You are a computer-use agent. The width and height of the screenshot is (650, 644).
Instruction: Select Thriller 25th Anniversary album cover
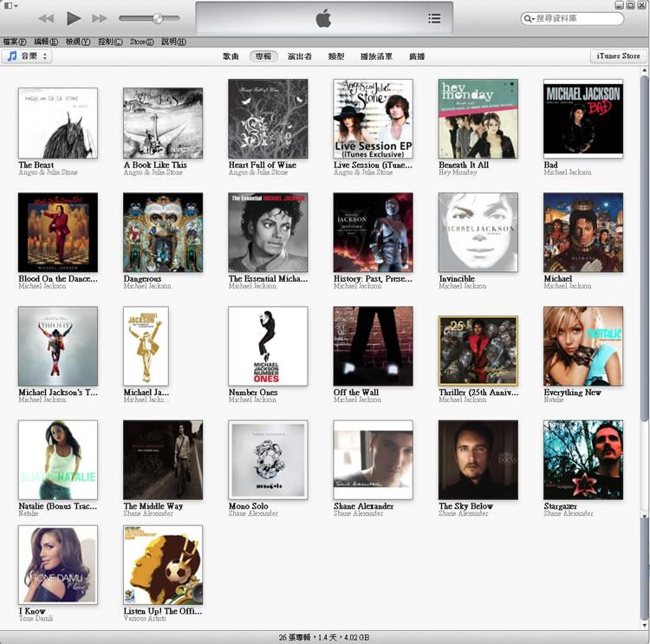pyautogui.click(x=478, y=351)
